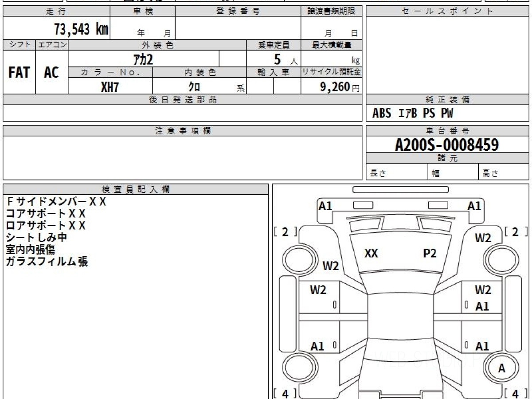The height and width of the screenshot is (399, 532).
Task: Select the AC air conditioner value
Action: [51, 72]
